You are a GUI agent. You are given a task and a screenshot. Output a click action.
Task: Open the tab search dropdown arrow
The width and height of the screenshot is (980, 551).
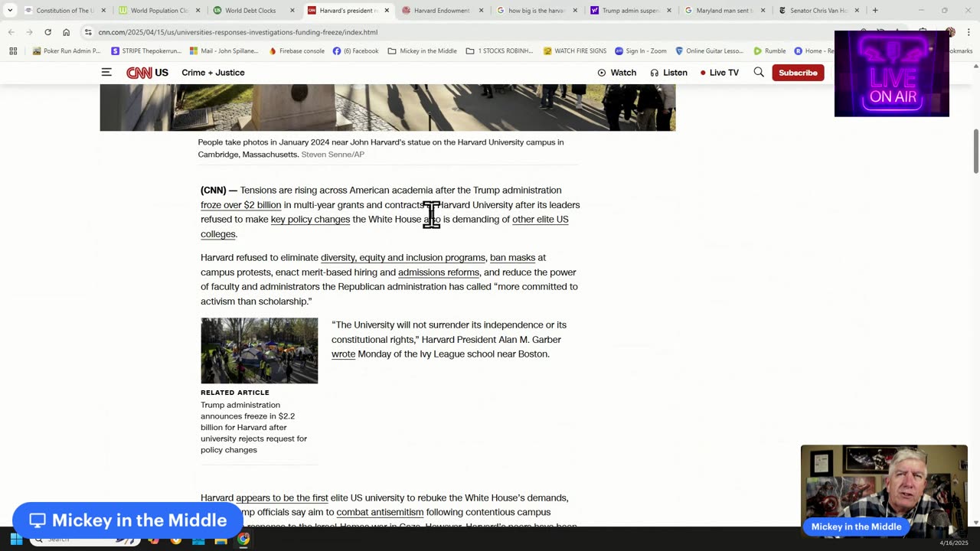tap(10, 11)
